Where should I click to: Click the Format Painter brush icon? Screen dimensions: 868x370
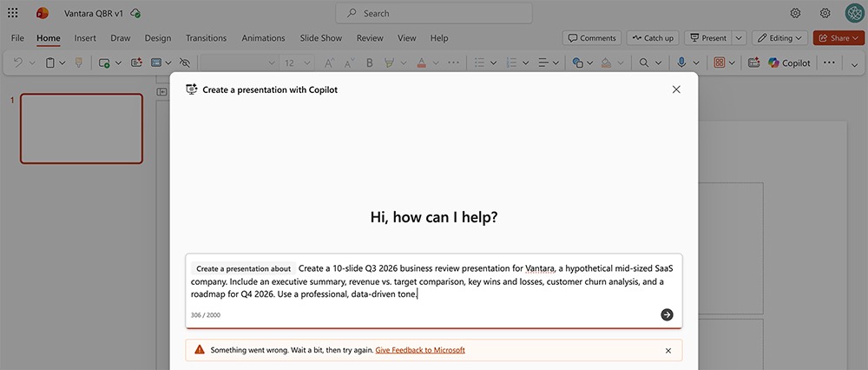coord(79,63)
